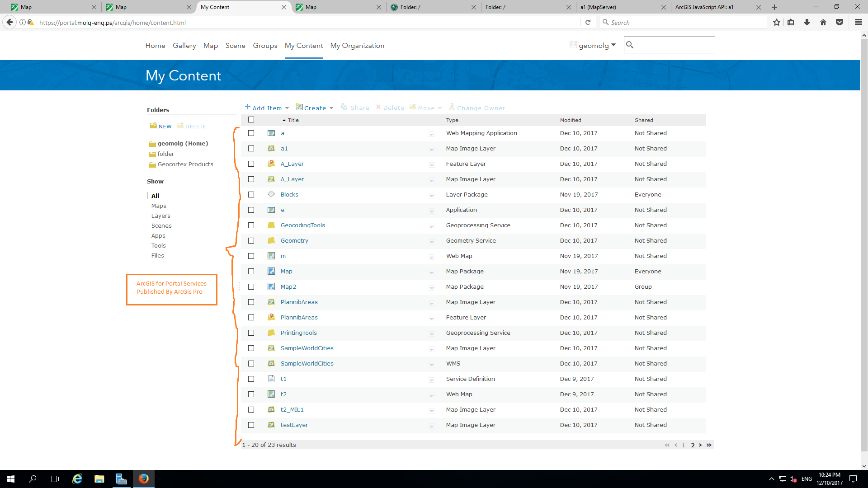This screenshot has height=488, width=868.
Task: Open the Blocks item link
Action: click(x=289, y=195)
